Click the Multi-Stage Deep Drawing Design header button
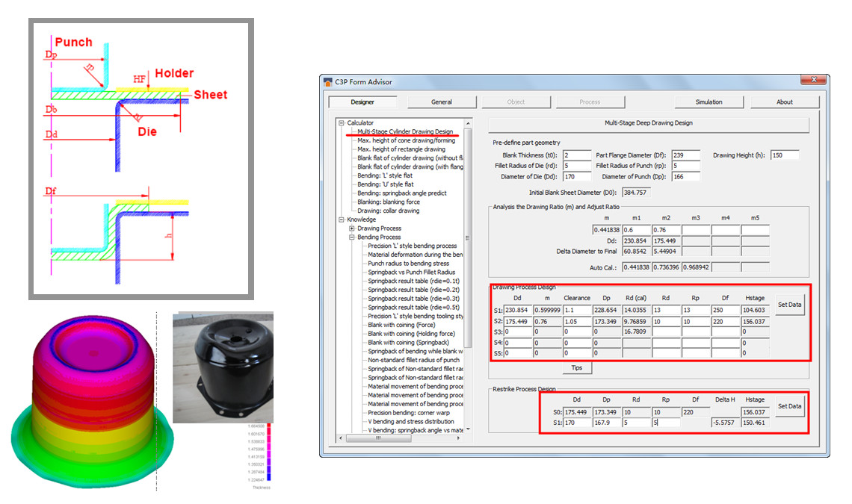The image size is (852, 504). [x=648, y=123]
